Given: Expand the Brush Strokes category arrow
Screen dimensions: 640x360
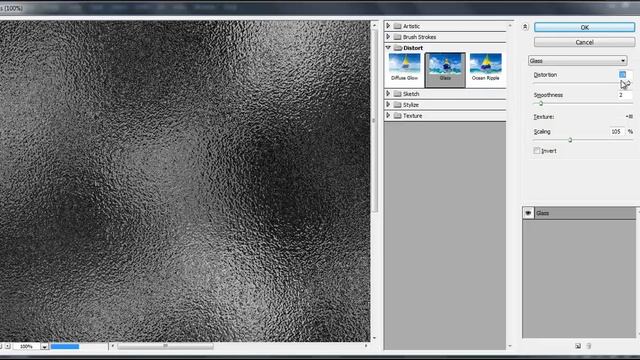Looking at the screenshot, I should [x=388, y=37].
